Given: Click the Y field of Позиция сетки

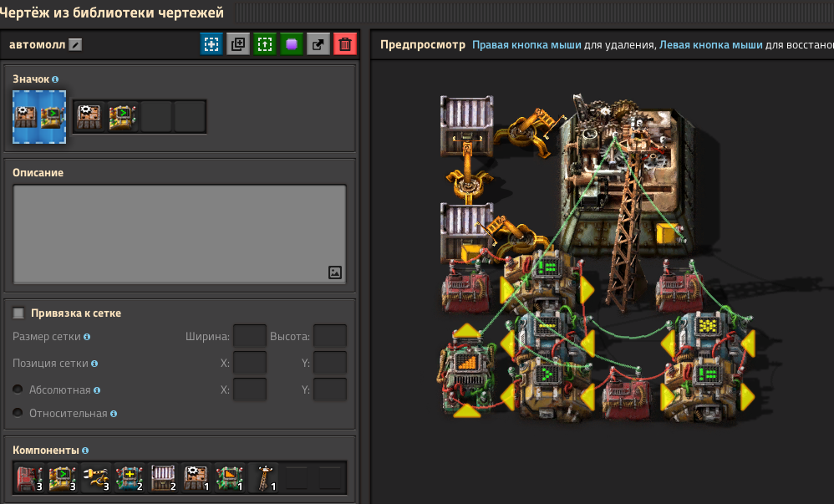Looking at the screenshot, I should pyautogui.click(x=330, y=363).
